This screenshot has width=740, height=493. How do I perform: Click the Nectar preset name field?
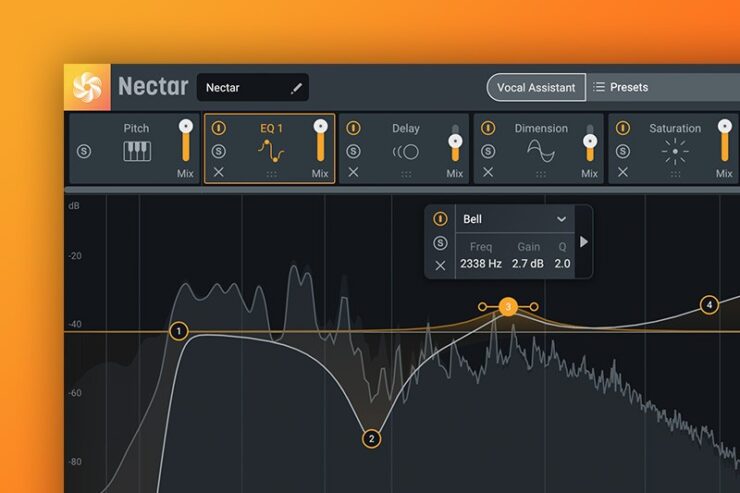(253, 87)
